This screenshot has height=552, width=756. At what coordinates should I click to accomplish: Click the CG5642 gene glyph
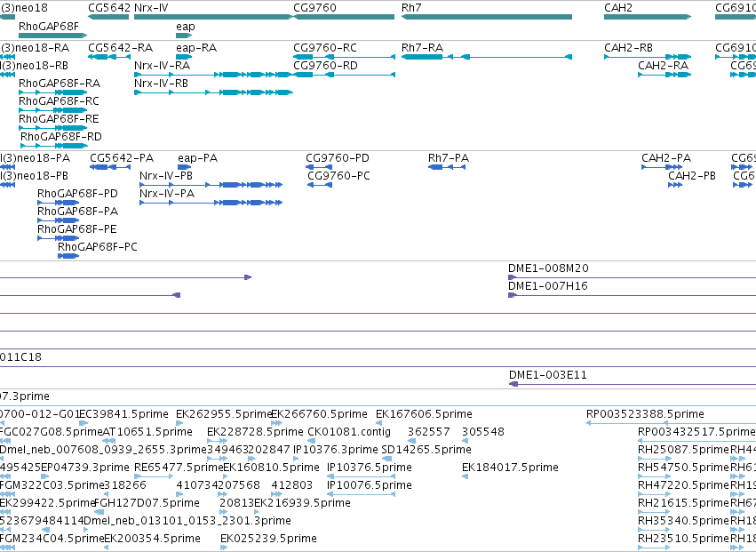tap(108, 17)
